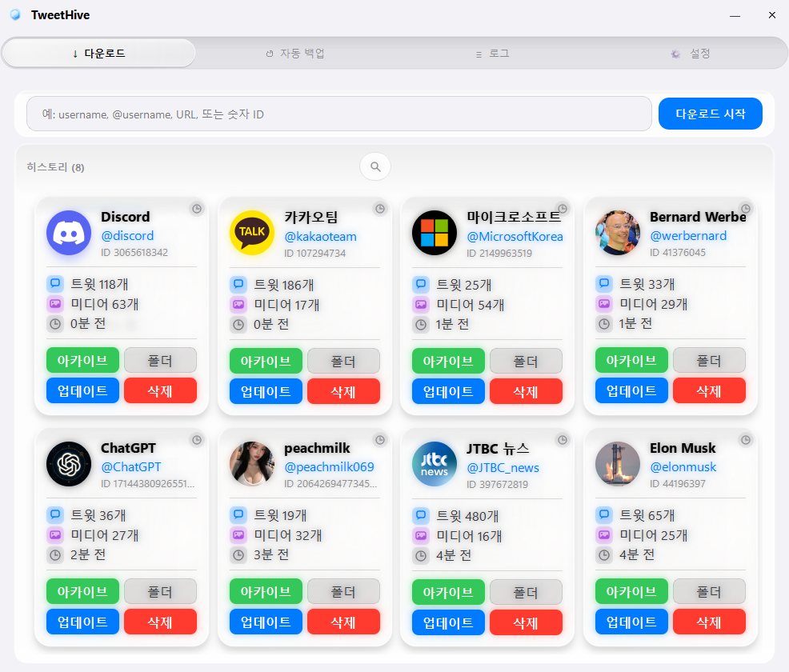The width and height of the screenshot is (789, 672).
Task: Click 삭제 on Bernard Werber card
Action: point(709,390)
